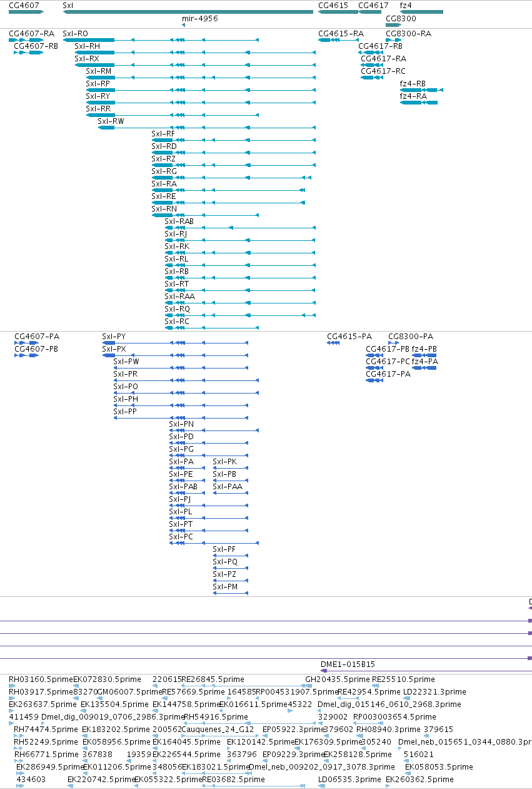Select protein Sxl-PO label
This screenshot has height=789, width=532.
tap(126, 387)
